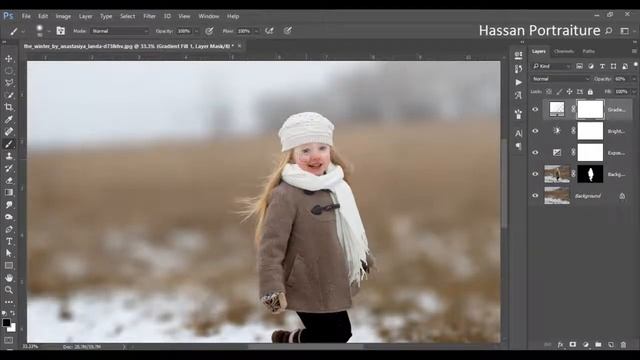The image size is (640, 360).
Task: Set the foreground color swatch
Action: point(6,322)
